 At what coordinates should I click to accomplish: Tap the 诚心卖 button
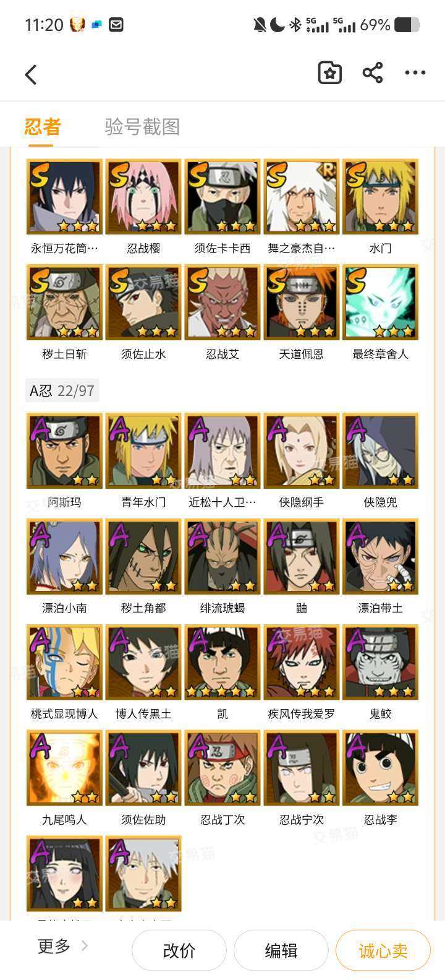[383, 950]
